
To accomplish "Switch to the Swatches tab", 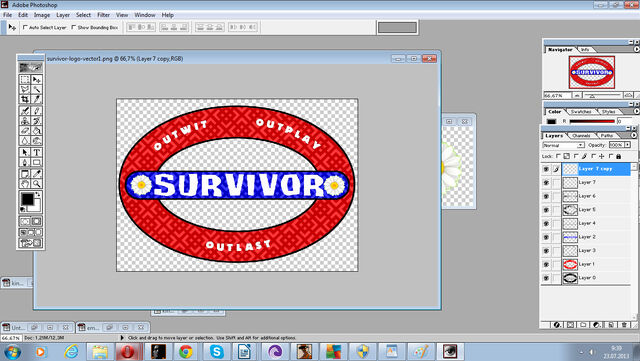I will (x=581, y=111).
